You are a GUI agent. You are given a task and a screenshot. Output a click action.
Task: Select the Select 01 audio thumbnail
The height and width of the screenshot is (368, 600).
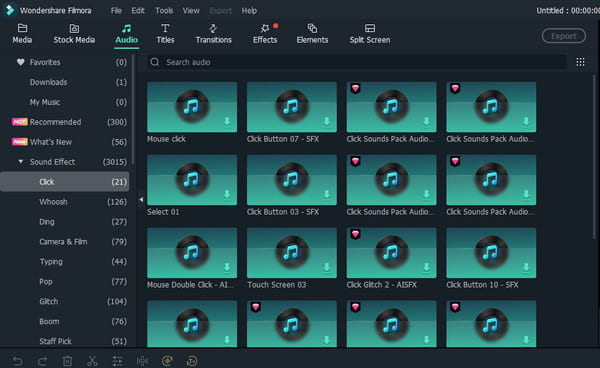[x=192, y=180]
